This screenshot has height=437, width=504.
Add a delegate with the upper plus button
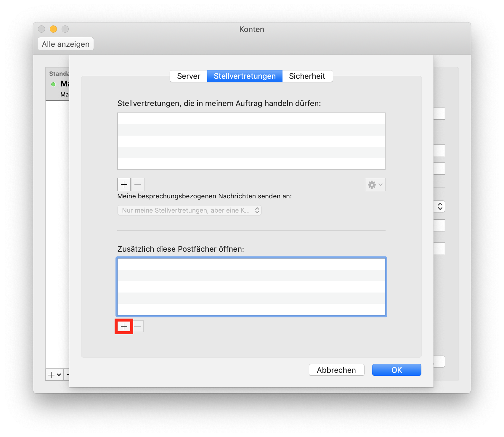click(124, 184)
